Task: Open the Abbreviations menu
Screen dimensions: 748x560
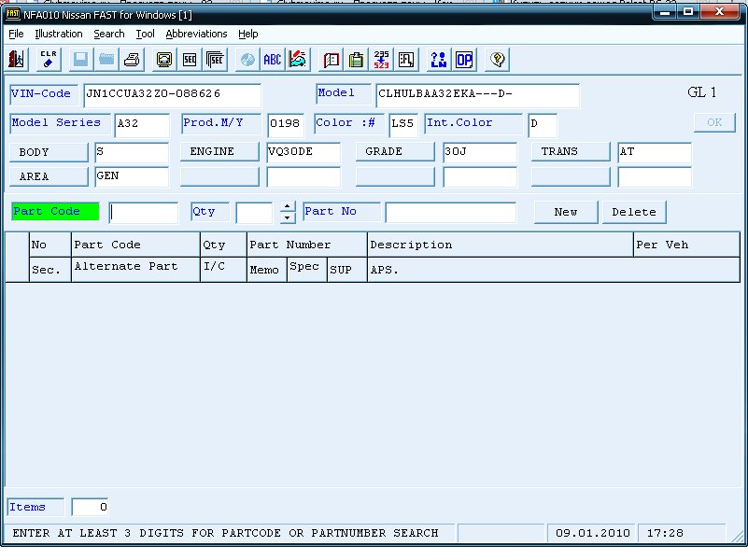Action: 196,34
